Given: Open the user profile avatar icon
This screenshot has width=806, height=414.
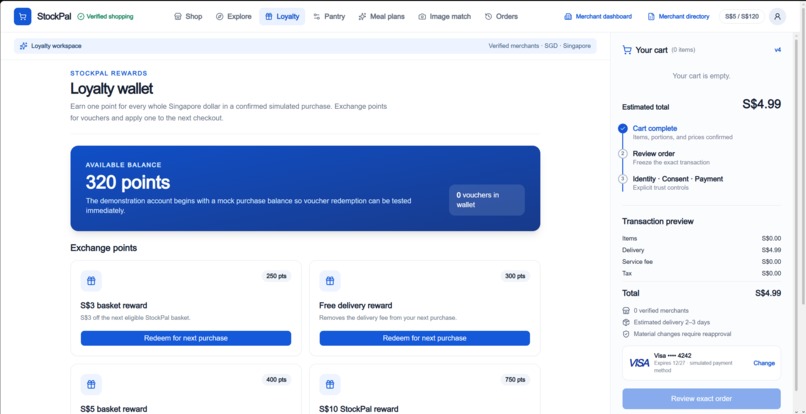Looking at the screenshot, I should click(x=777, y=16).
